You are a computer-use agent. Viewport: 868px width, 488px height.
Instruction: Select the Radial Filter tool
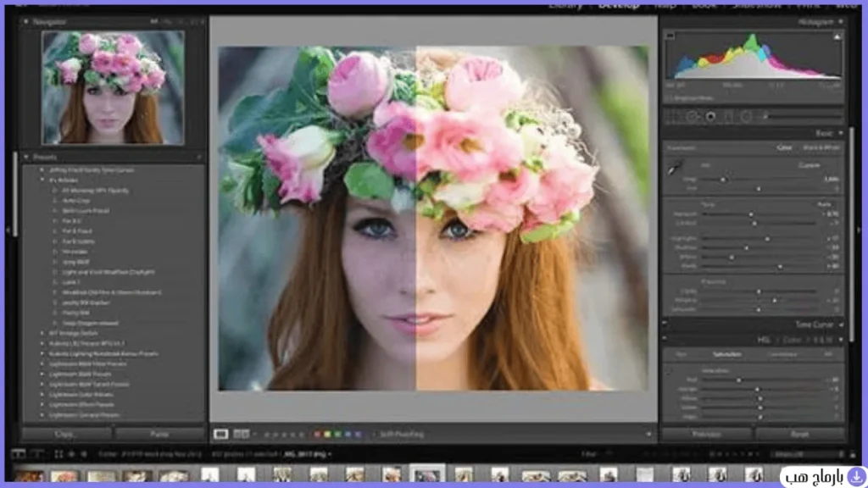point(746,117)
